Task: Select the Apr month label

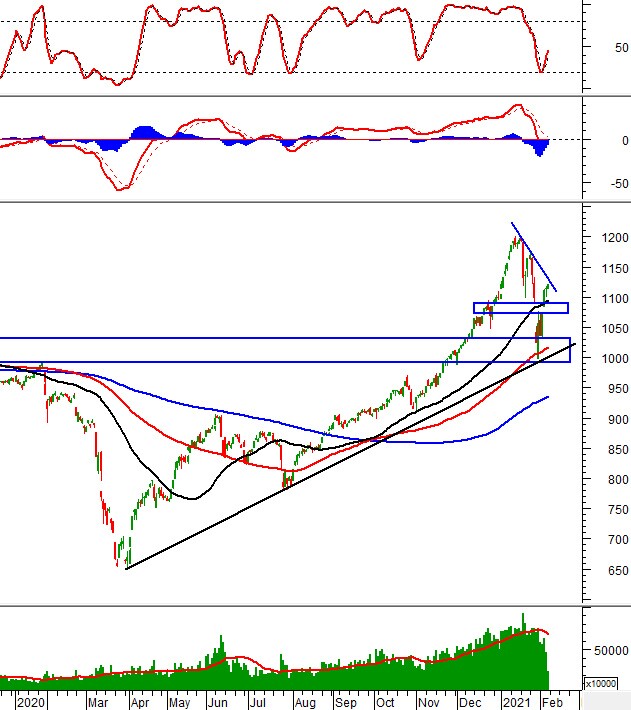Action: 140,703
